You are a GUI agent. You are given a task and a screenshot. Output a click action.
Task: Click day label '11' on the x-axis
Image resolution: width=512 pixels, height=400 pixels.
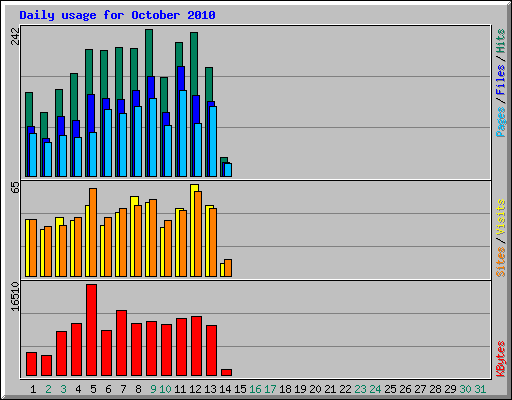click(180, 389)
